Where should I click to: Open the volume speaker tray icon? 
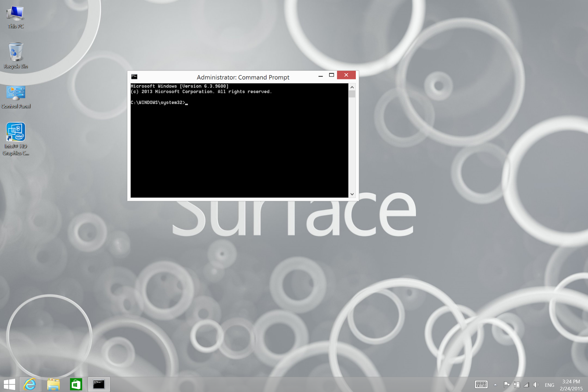tap(536, 385)
